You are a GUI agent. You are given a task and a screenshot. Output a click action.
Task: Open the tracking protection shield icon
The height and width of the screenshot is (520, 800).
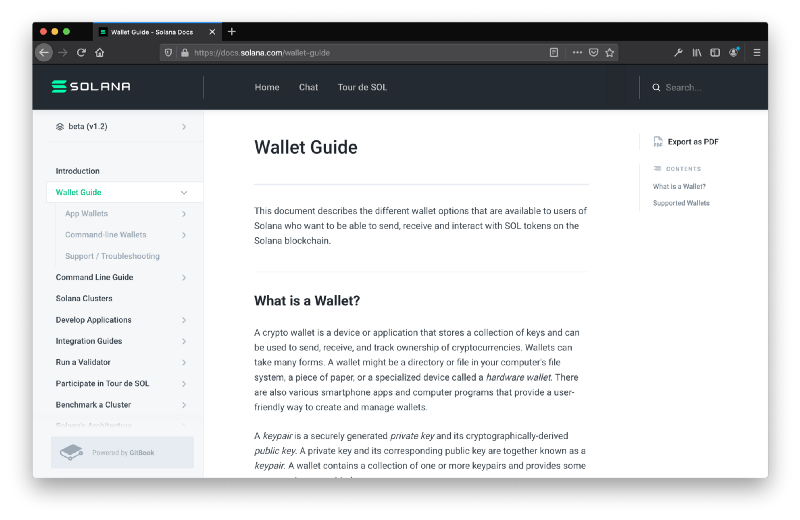click(168, 52)
